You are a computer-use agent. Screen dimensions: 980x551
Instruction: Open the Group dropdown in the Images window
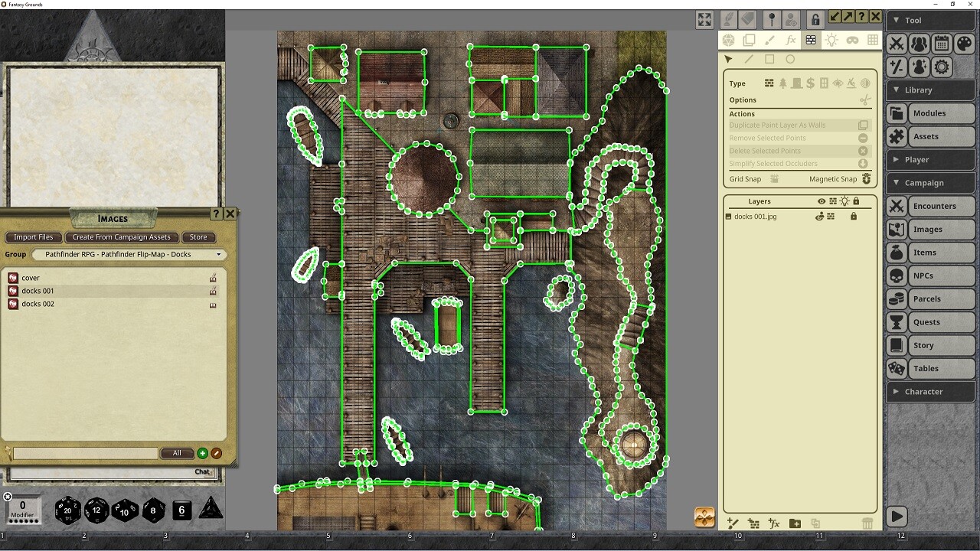coord(129,254)
